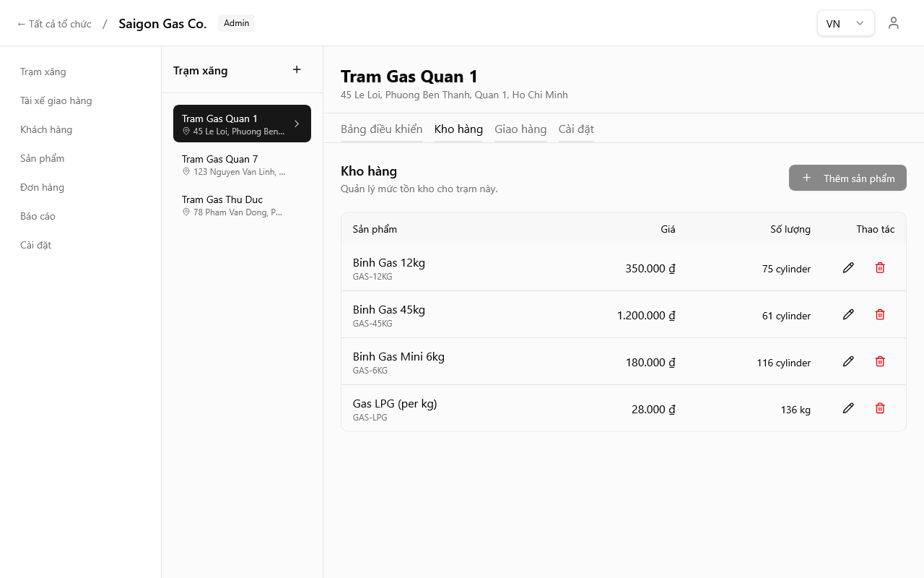This screenshot has height=578, width=924.
Task: Delete the Binh Gas 45kg row
Action: pos(880,315)
